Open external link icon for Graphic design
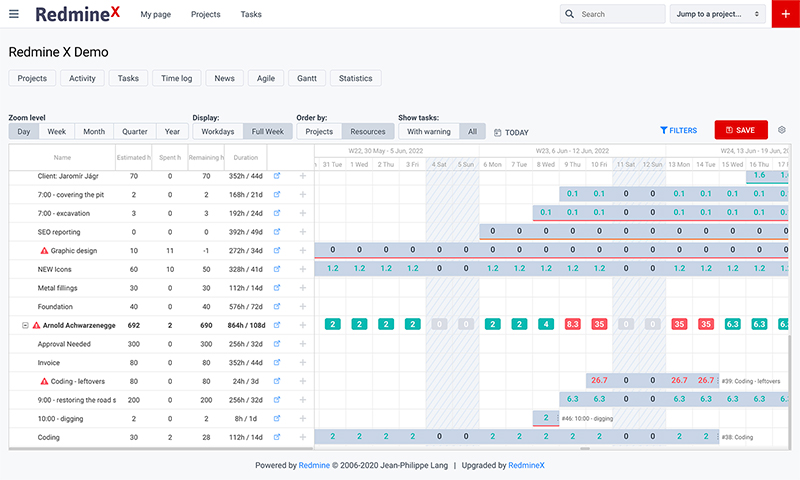 pos(277,250)
